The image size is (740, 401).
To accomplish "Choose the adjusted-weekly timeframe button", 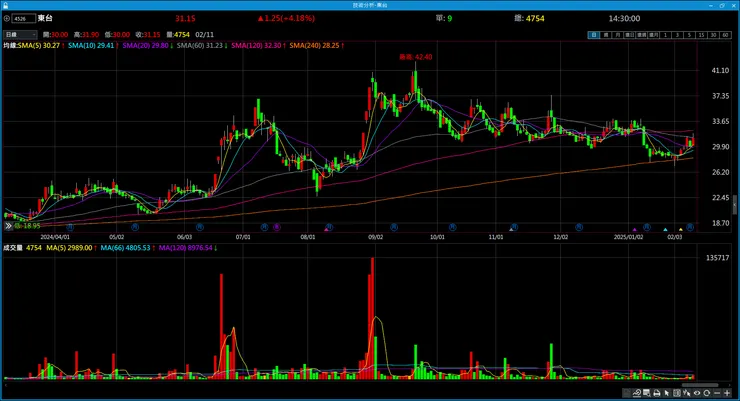I will pos(641,35).
